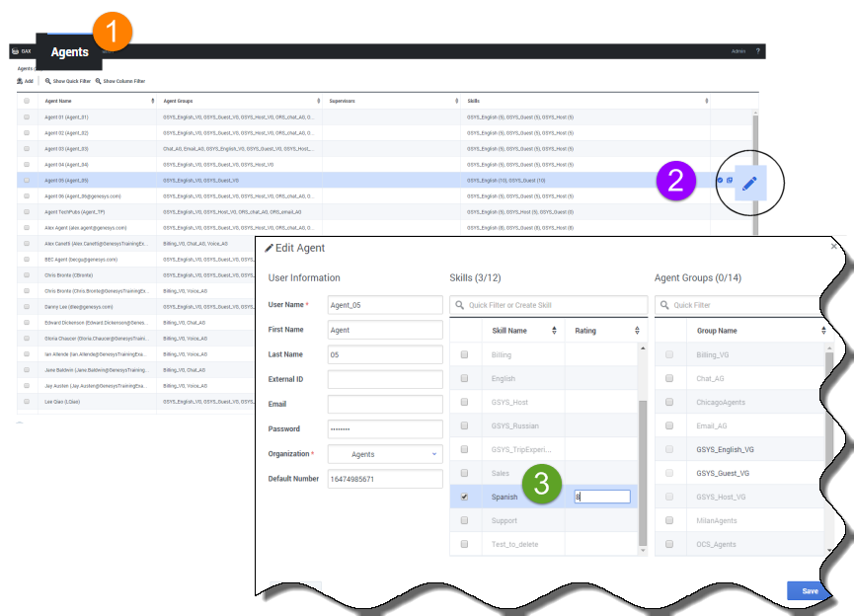Click the pencil edit icon for Agent 05
Viewport: 854px width, 616px height.
[x=749, y=183]
